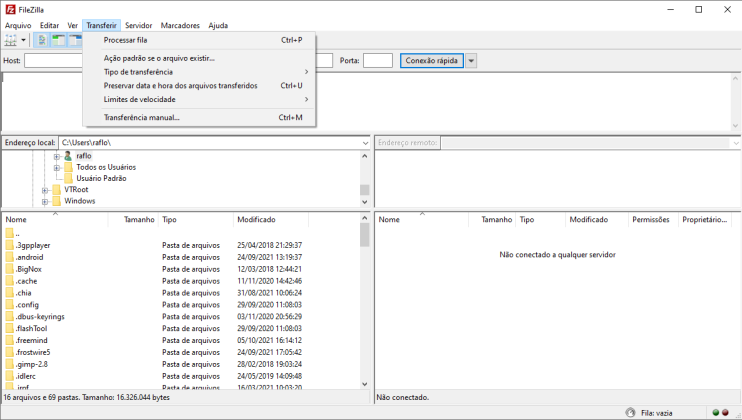Screen dimensions: 742x420
Task: Click the Todos os Usuários folder icon
Action: pyautogui.click(x=68, y=167)
